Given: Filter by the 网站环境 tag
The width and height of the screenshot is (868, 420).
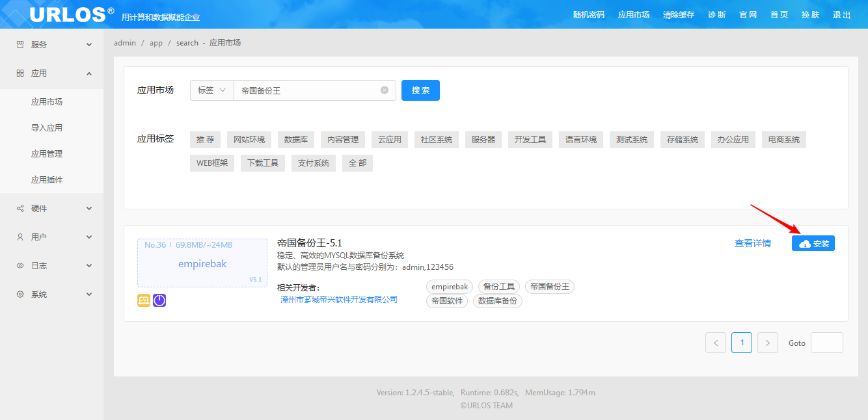Looking at the screenshot, I should (x=249, y=140).
